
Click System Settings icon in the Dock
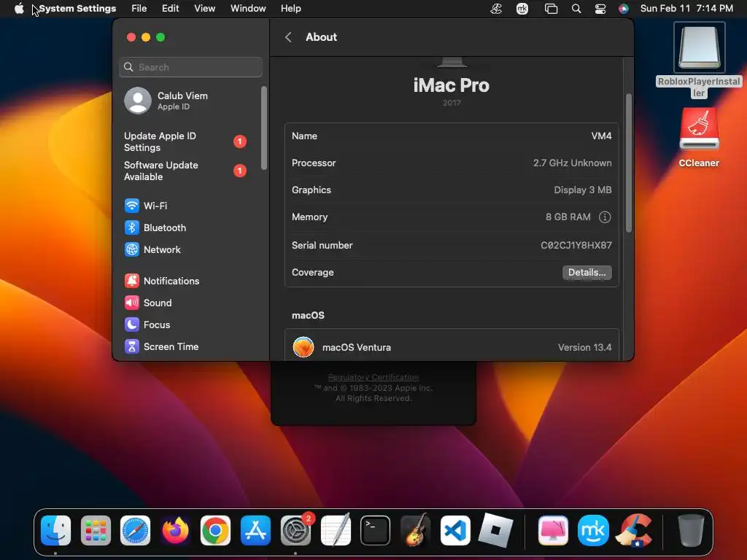[295, 530]
